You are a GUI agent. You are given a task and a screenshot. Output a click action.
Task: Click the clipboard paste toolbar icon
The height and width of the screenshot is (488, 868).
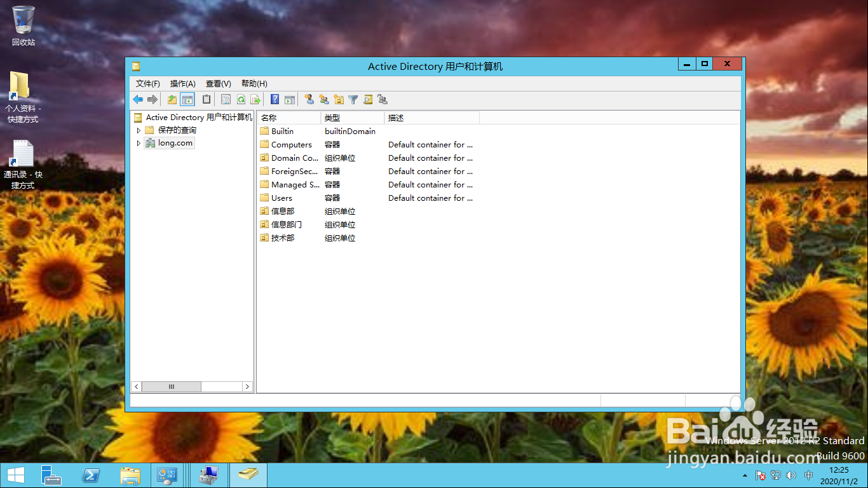207,100
